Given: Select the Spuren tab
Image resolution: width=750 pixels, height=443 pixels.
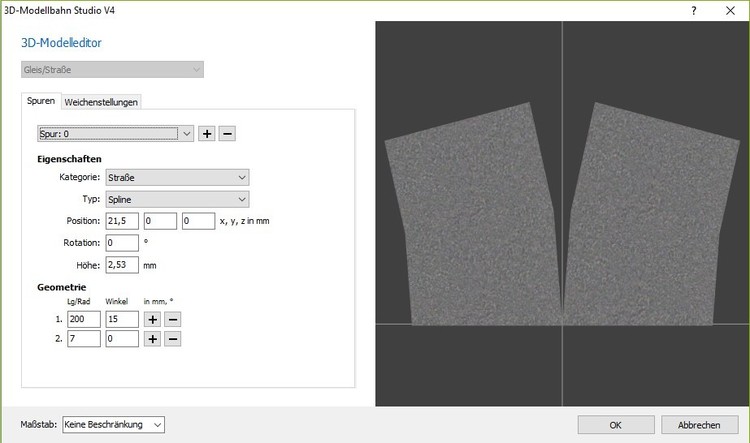Looking at the screenshot, I should (x=41, y=101).
